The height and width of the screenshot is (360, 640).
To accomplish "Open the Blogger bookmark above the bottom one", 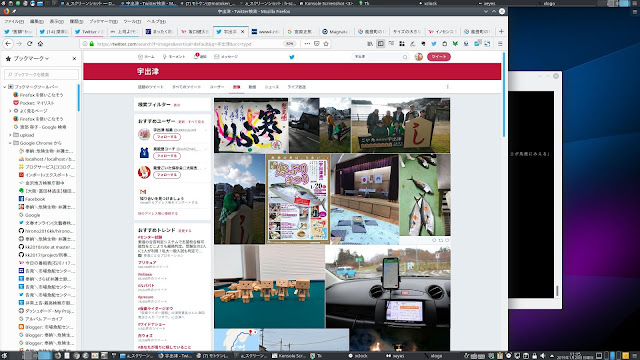I will [47, 335].
